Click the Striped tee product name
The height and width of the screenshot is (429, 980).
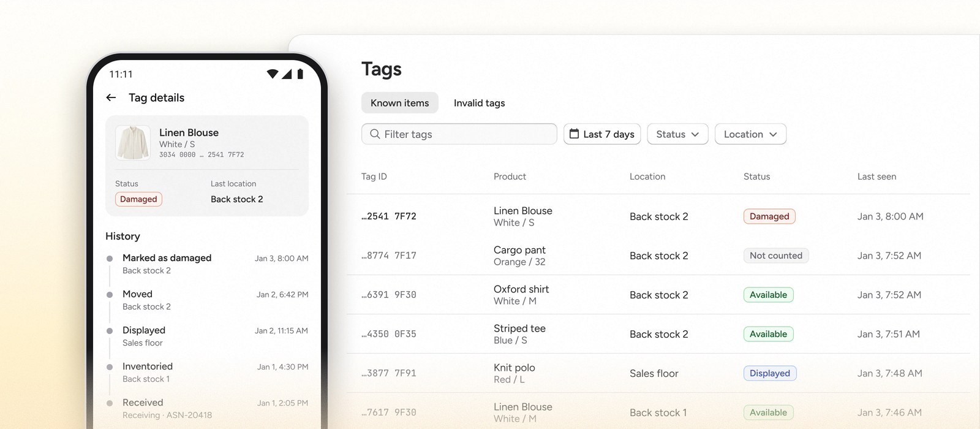pyautogui.click(x=519, y=328)
